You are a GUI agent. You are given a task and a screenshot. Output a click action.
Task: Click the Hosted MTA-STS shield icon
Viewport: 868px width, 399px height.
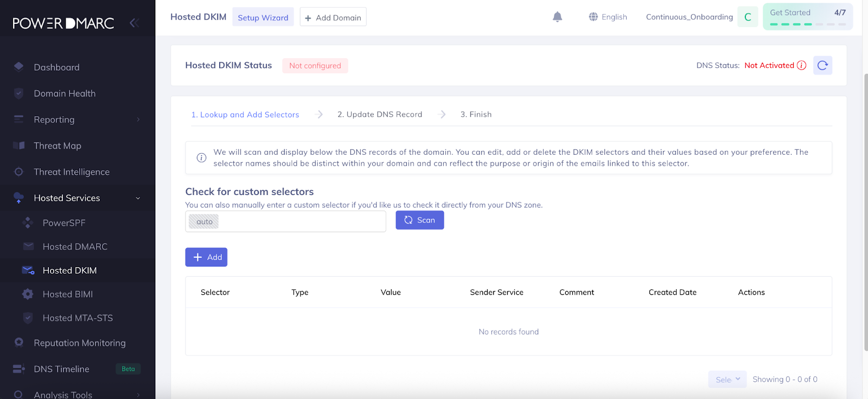pos(28,318)
